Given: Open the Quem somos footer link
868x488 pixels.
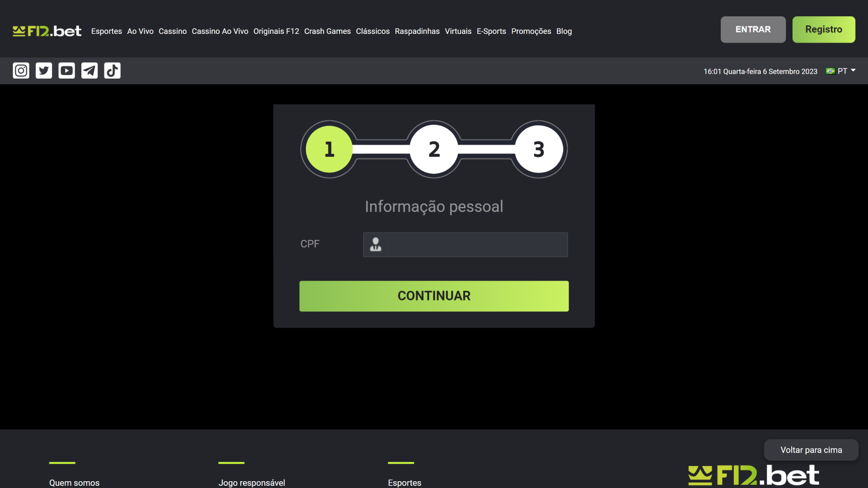Looking at the screenshot, I should click(x=74, y=483).
